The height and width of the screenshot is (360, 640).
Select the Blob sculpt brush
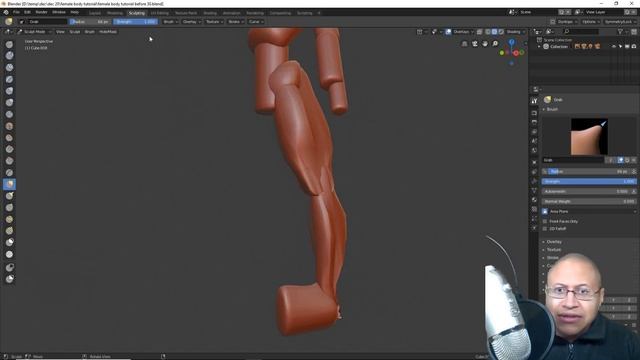coord(9,102)
